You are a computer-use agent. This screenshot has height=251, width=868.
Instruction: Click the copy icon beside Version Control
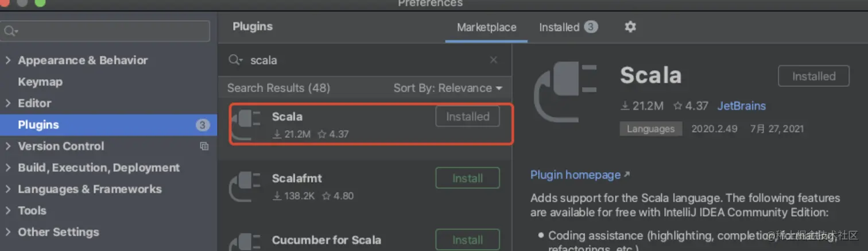(x=204, y=146)
